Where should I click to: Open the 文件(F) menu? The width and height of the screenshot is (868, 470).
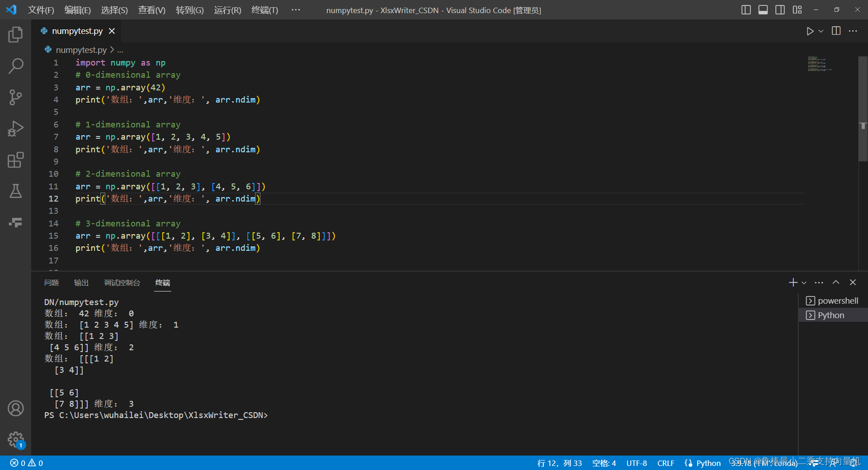(x=41, y=10)
